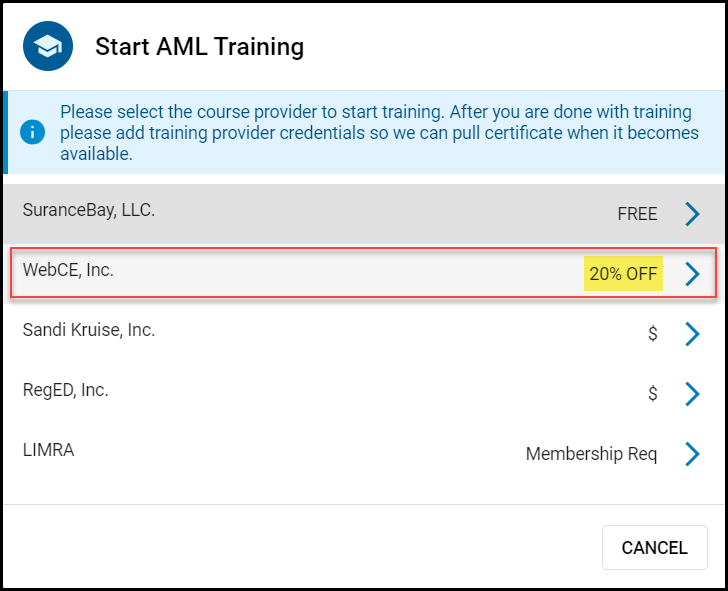Click the Start AML Training title
The width and height of the screenshot is (728, 591).
[200, 47]
